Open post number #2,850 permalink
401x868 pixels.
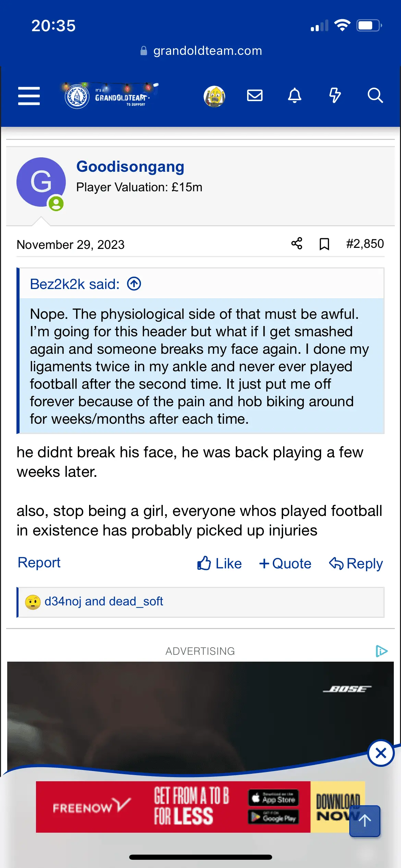click(x=365, y=244)
